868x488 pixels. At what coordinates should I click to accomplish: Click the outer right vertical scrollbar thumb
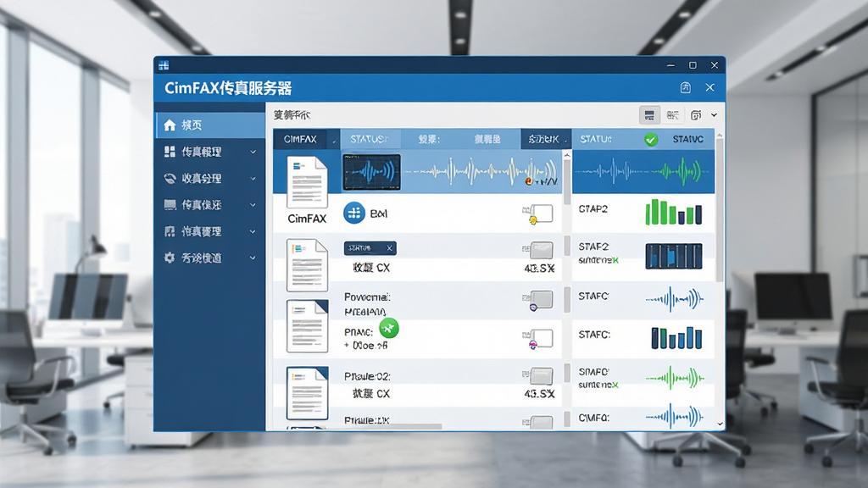720,210
